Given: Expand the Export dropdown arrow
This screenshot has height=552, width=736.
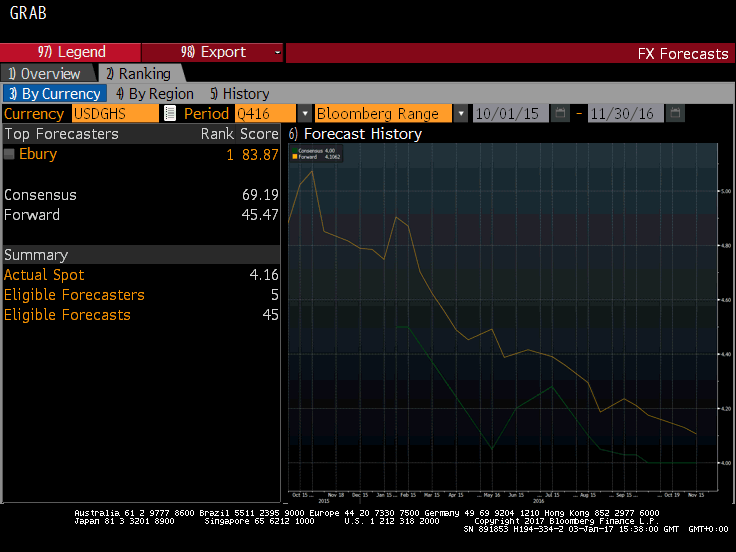Looking at the screenshot, I should [277, 52].
